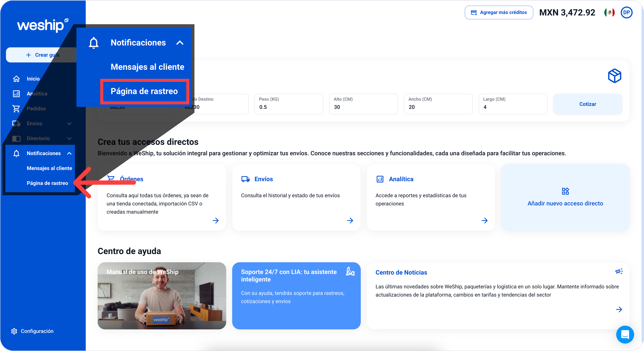The image size is (644, 351).
Task: Select Mensajes al cliente in the sidebar
Action: [x=49, y=168]
